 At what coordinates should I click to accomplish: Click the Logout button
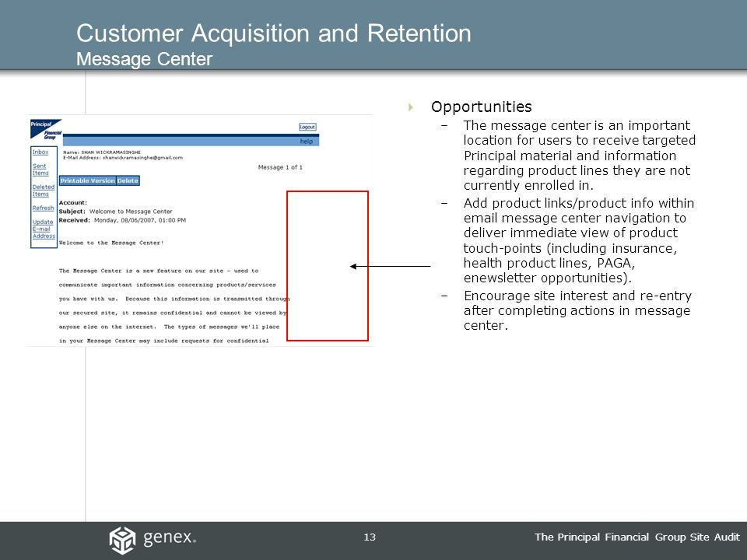point(307,127)
